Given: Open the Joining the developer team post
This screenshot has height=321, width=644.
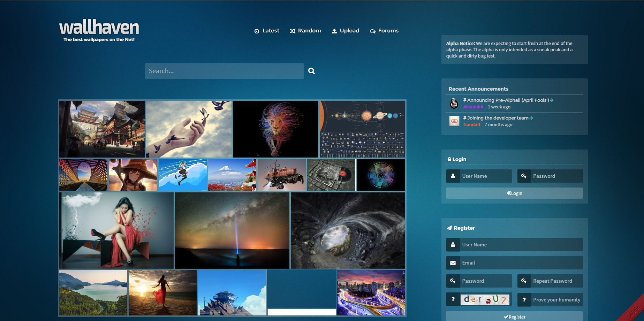Looking at the screenshot, I should pos(498,118).
